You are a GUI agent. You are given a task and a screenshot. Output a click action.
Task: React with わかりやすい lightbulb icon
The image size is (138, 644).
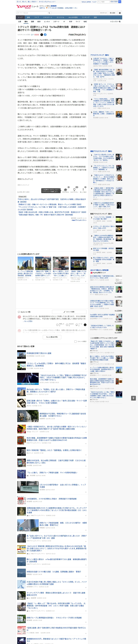coord(74,190)
